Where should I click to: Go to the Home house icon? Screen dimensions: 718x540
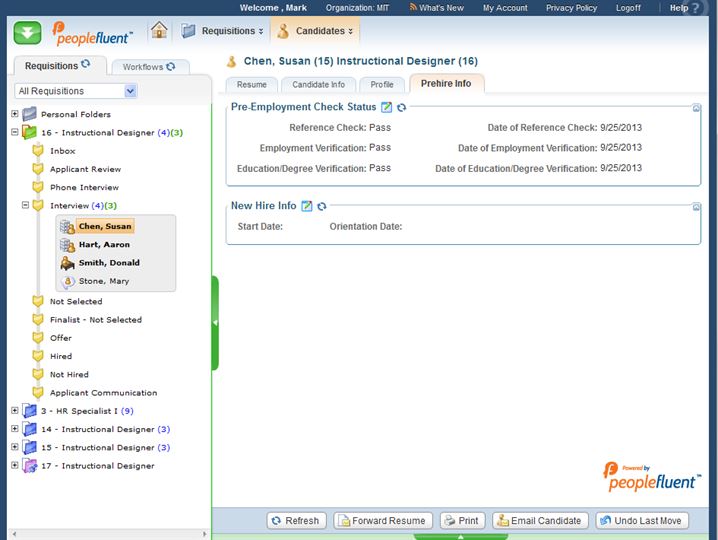pos(159,30)
